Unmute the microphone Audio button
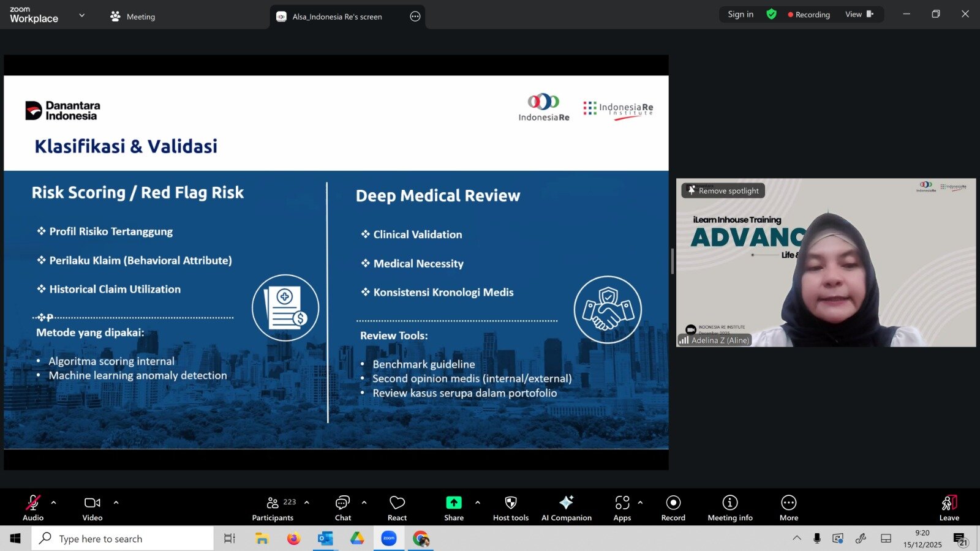Viewport: 980px width, 551px height. coord(33,508)
